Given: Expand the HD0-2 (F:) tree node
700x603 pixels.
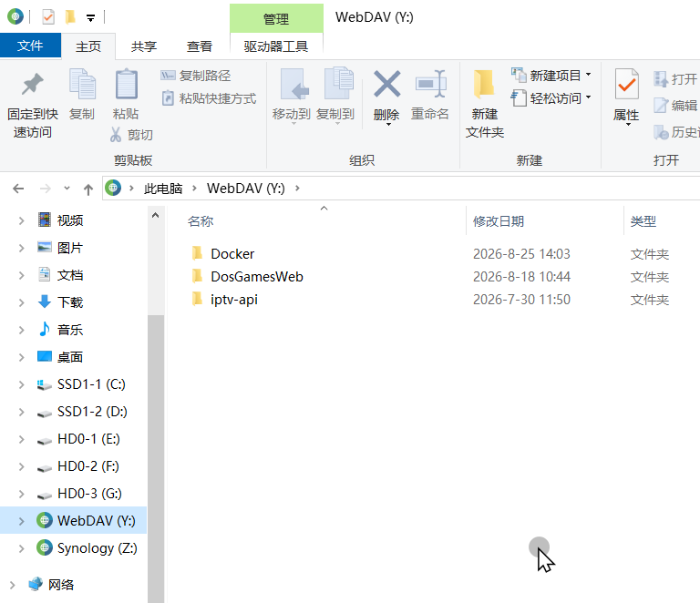Looking at the screenshot, I should pyautogui.click(x=21, y=466).
